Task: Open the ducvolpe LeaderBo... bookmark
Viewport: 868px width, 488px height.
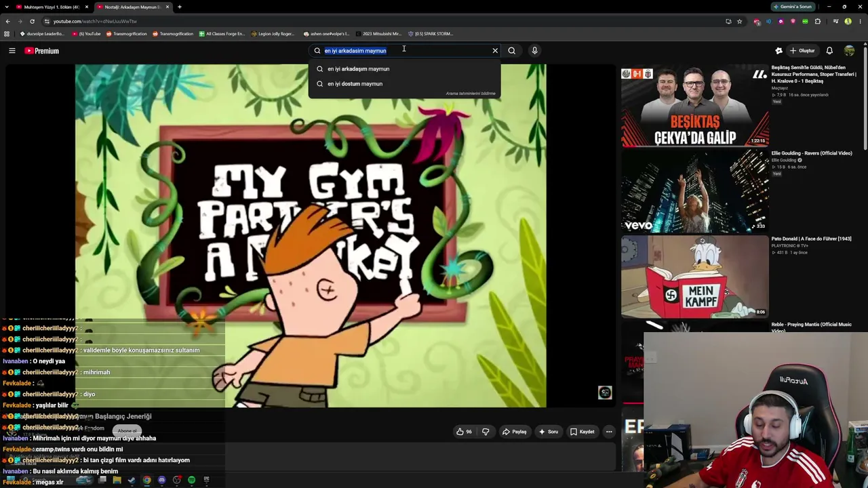Action: (x=42, y=34)
